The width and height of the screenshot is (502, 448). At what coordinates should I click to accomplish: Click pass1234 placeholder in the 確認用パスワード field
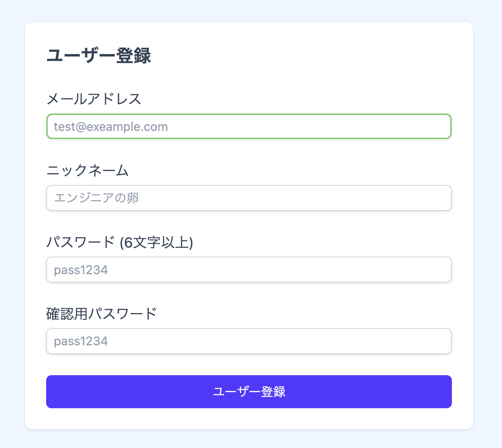tap(81, 341)
